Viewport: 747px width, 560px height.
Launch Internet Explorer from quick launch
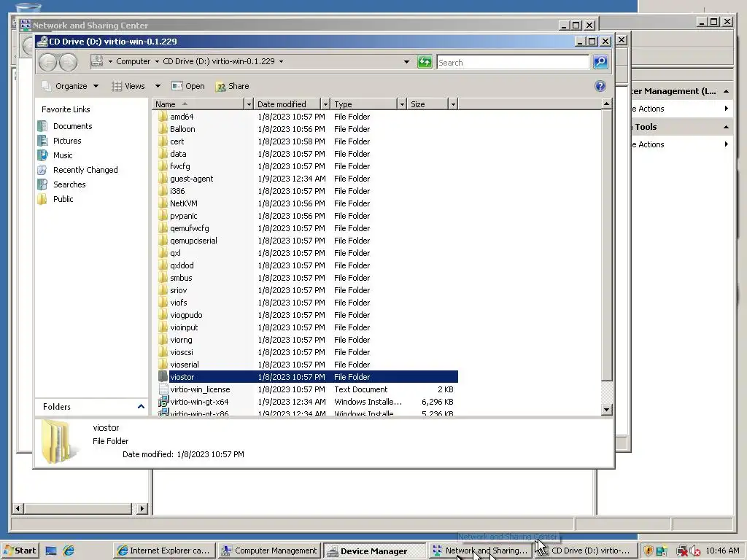pos(69,551)
